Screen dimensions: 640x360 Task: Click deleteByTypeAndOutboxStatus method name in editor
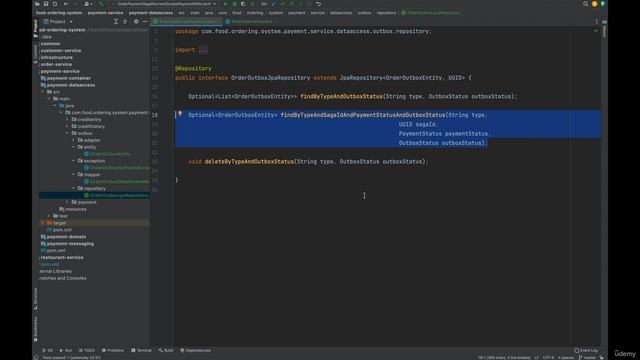[x=249, y=162]
